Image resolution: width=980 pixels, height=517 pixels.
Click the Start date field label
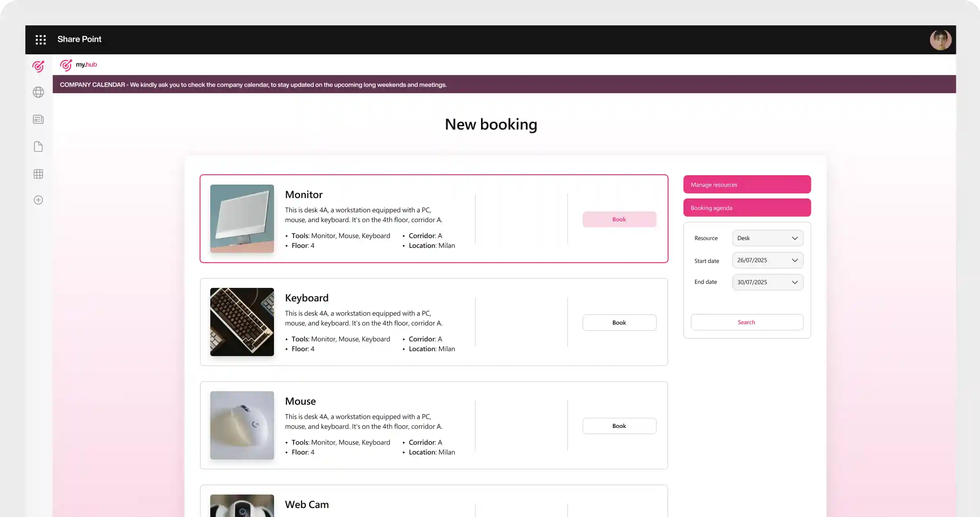click(x=707, y=261)
